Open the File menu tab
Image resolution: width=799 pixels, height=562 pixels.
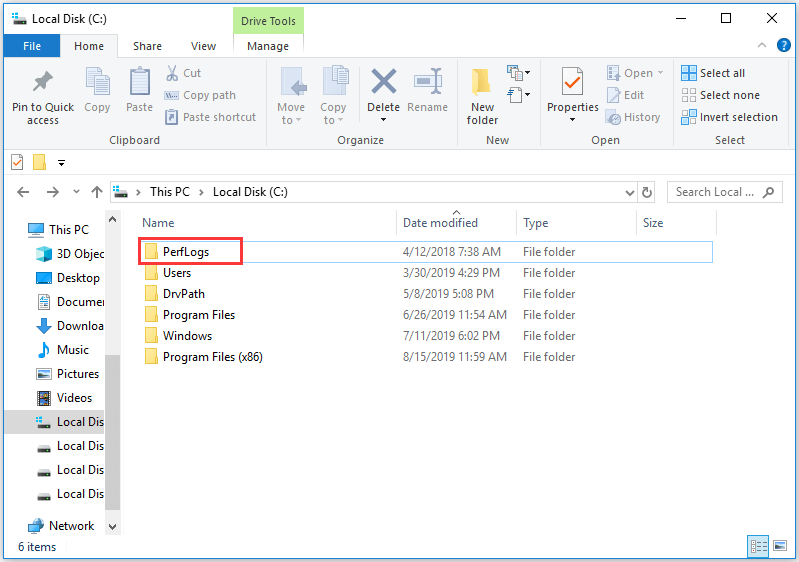32,46
